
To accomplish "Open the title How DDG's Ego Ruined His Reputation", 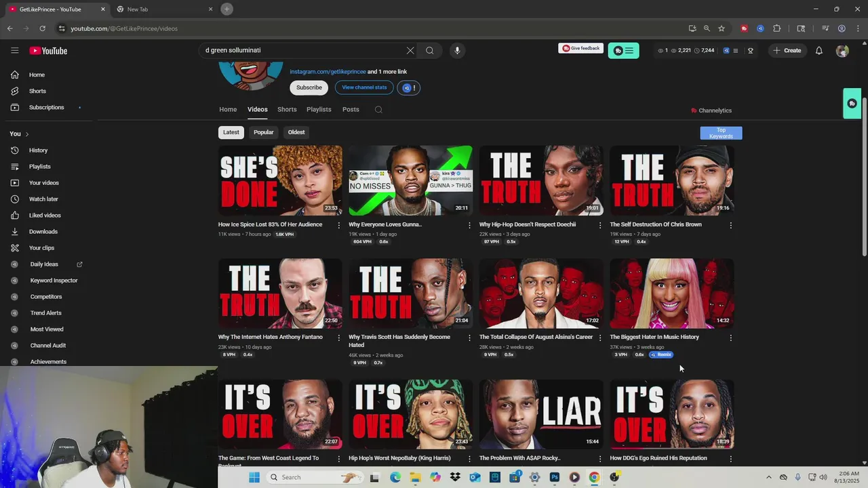I will click(x=658, y=458).
